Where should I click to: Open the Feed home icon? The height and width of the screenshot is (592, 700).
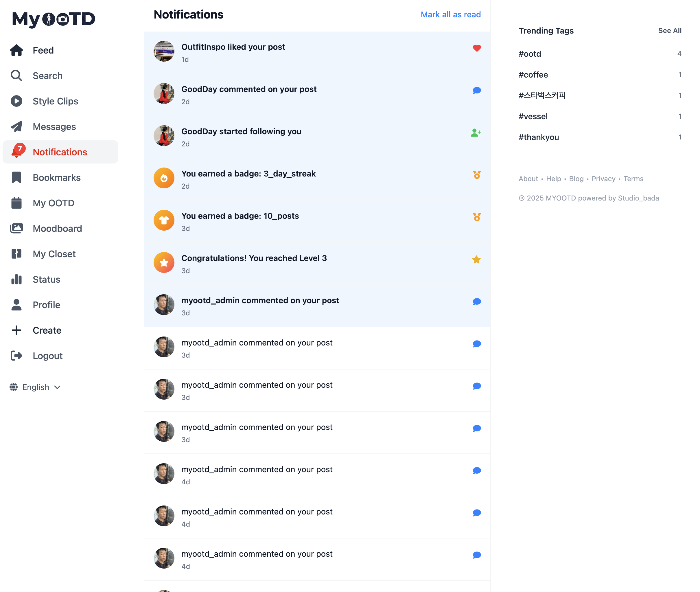click(x=16, y=50)
